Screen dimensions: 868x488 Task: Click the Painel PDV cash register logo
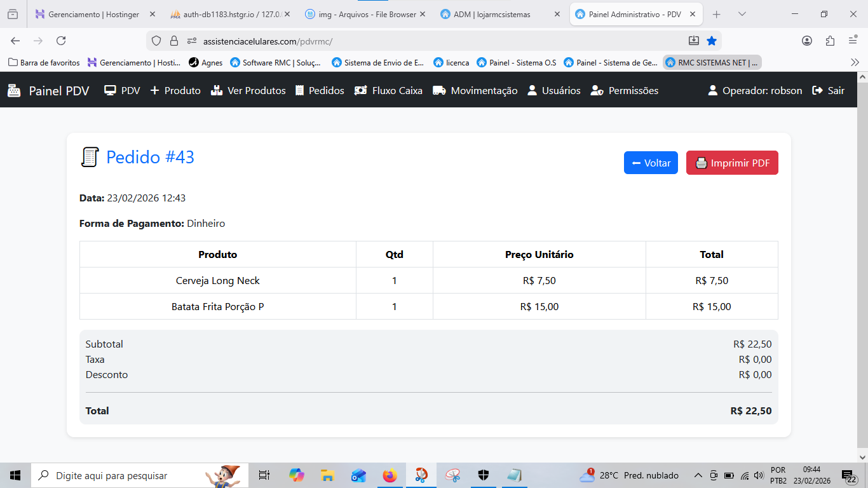[14, 91]
